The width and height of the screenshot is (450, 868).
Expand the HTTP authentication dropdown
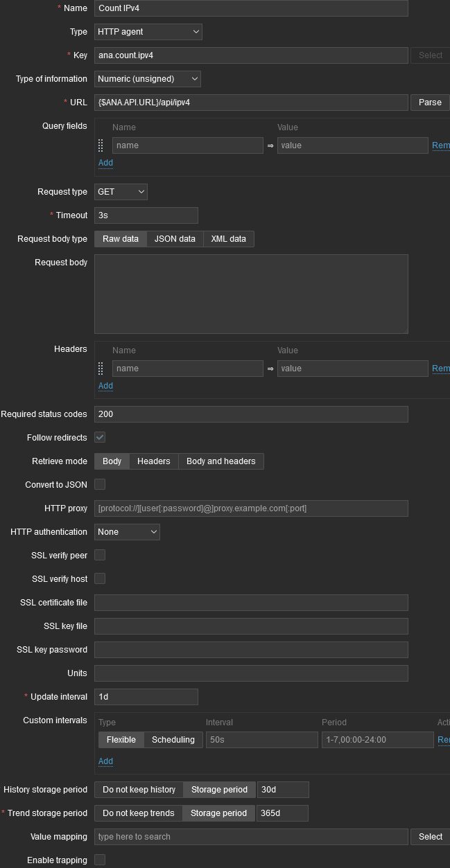point(127,532)
